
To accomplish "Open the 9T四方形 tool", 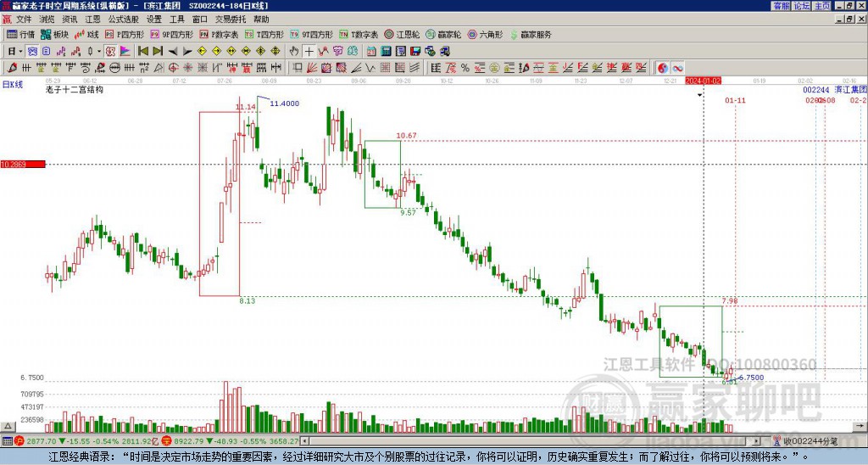I will click(x=311, y=34).
